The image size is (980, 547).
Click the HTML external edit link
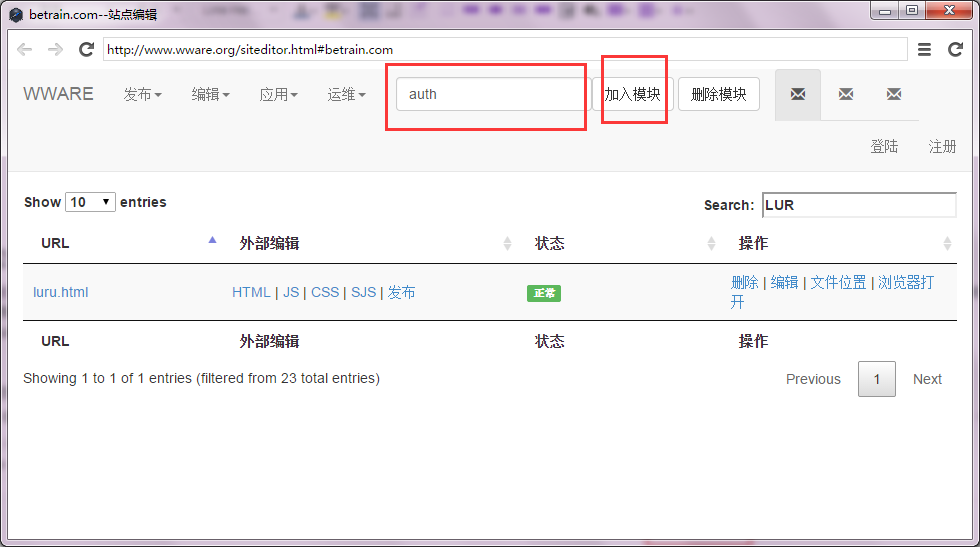coord(251,292)
